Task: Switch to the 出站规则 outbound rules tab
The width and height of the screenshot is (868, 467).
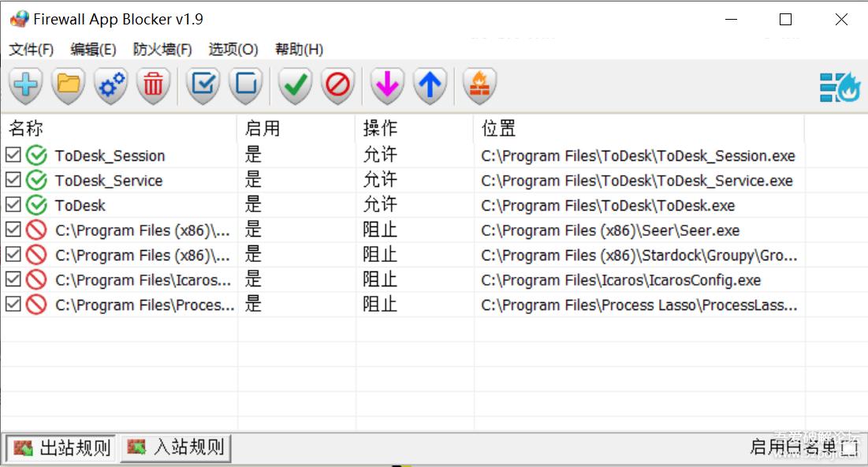Action: click(x=61, y=447)
